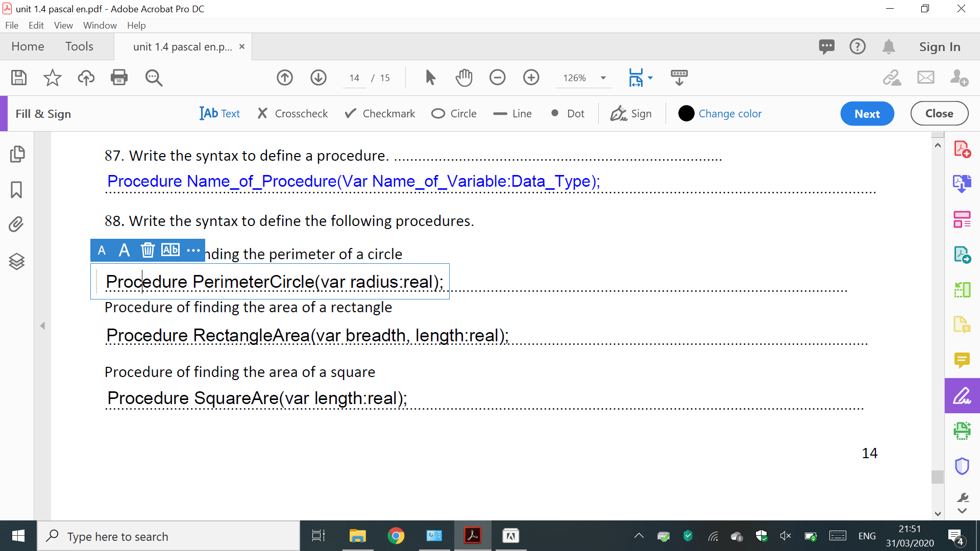Go to the previous page arrow
Viewport: 980px width, 551px height.
click(x=285, y=78)
